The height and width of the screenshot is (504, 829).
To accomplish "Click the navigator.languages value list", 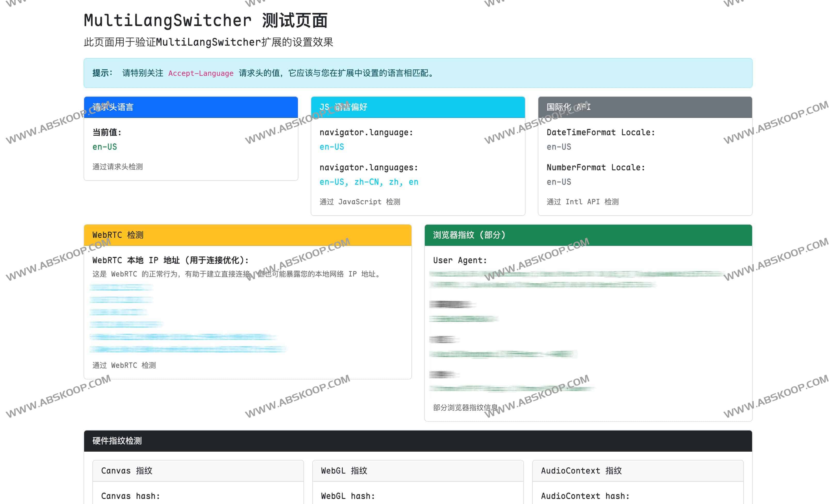I will [369, 182].
